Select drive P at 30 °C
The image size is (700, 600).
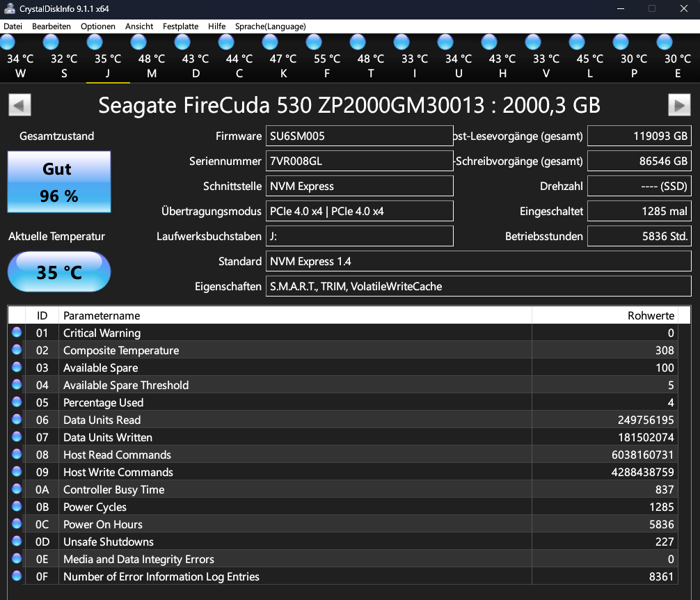pyautogui.click(x=633, y=58)
